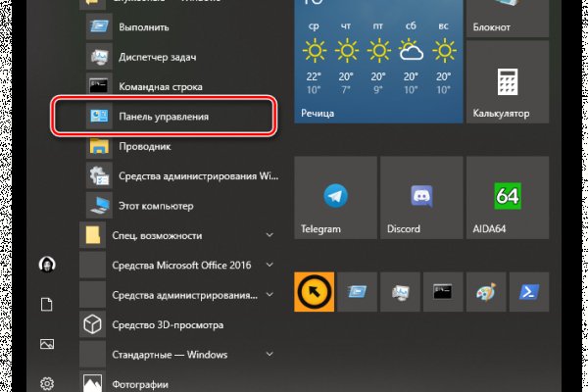The width and height of the screenshot is (588, 392).
Task: Click the orange cursor arrow tile
Action: pyautogui.click(x=314, y=292)
